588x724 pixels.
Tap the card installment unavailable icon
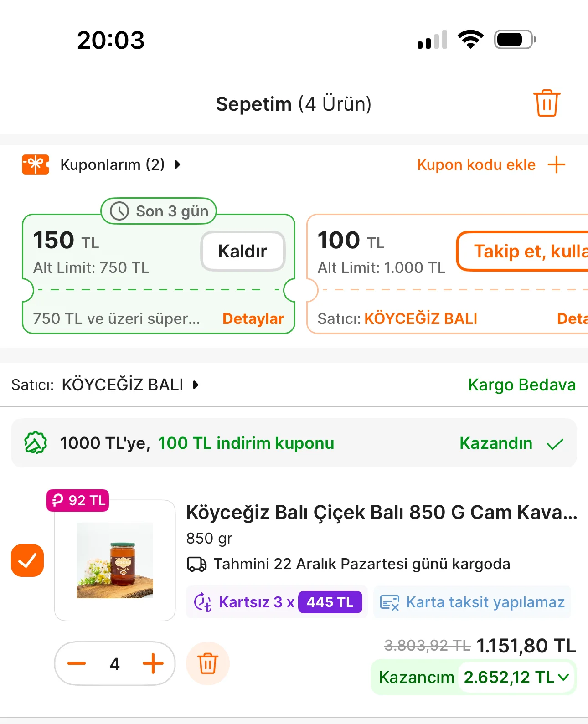(x=390, y=602)
